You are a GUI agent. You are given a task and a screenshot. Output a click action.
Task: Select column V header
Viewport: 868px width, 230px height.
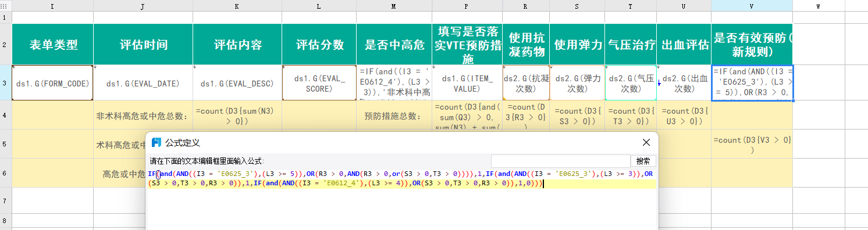752,6
